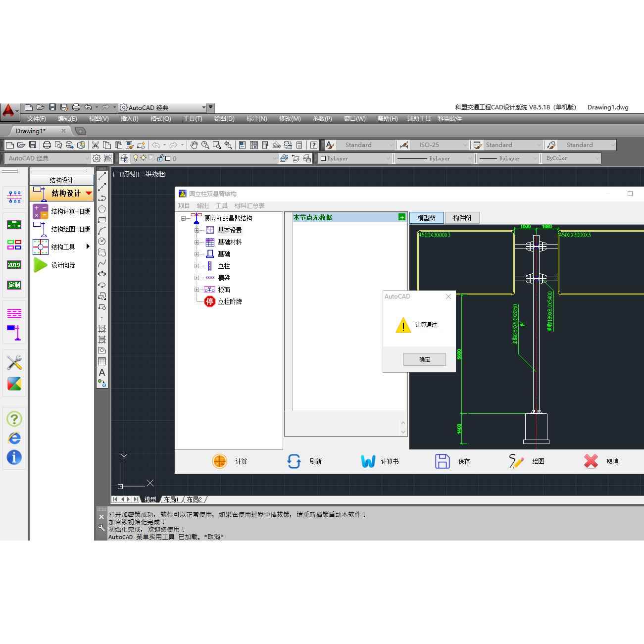The width and height of the screenshot is (644, 644).
Task: Click the 保存 save disk icon
Action: [442, 461]
